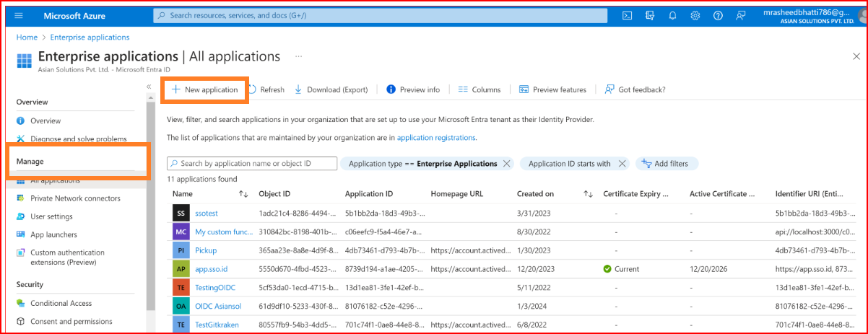This screenshot has width=868, height=334.
Task: Click the Application ID column header
Action: point(368,193)
